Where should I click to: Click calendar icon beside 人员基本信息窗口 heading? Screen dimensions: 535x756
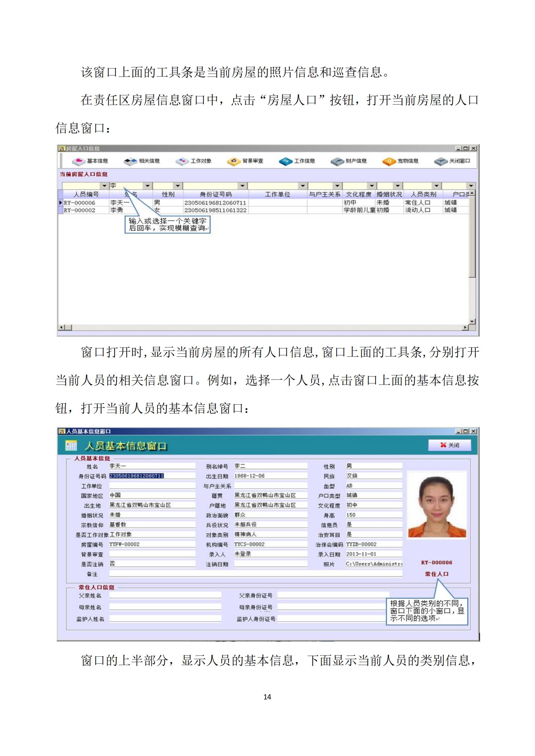tap(71, 445)
